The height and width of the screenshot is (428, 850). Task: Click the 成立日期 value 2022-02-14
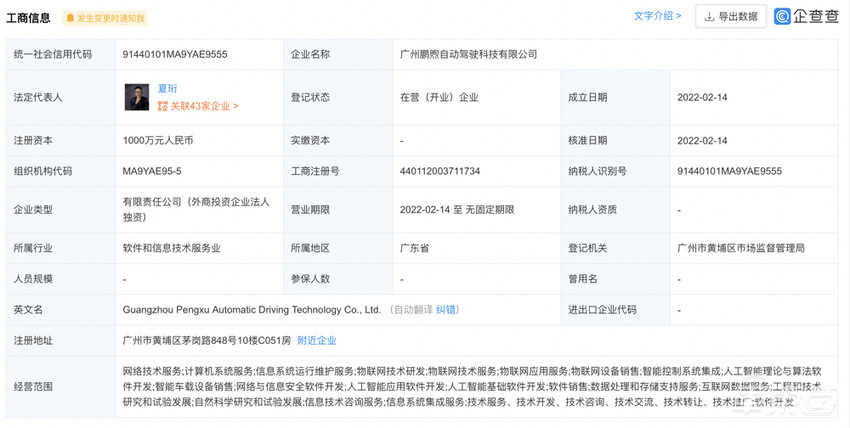coord(702,98)
